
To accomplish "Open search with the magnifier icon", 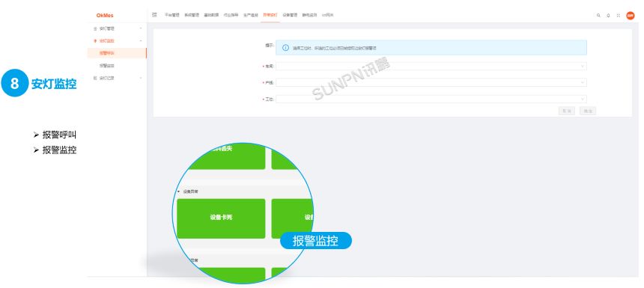I will (x=598, y=15).
